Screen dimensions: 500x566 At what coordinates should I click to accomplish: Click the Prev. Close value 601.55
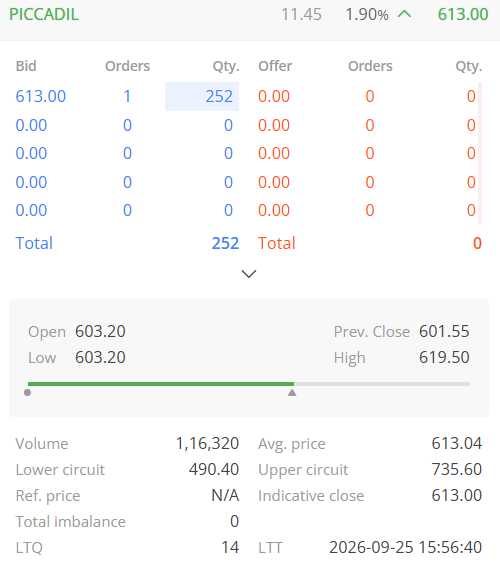coord(444,331)
